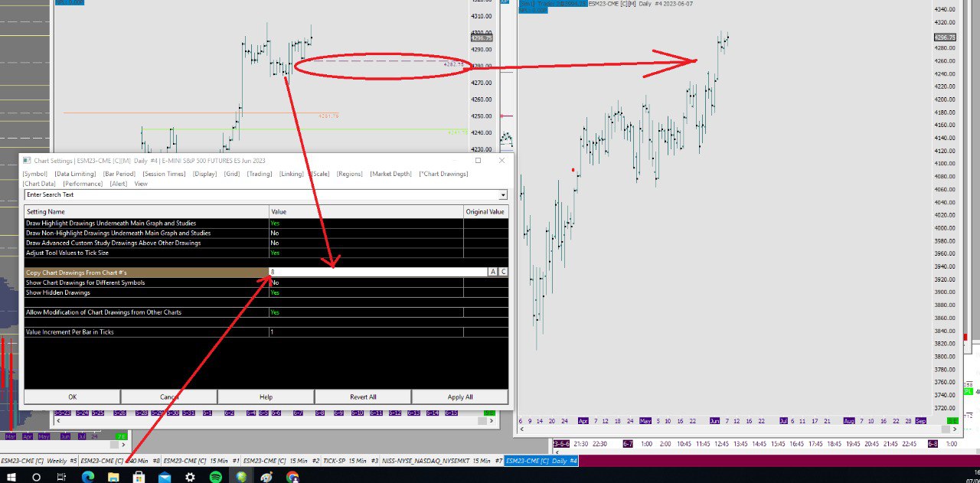Switch to the TICK-SP 15 Min #3 chart tab
The height and width of the screenshot is (483, 980).
[x=351, y=461]
